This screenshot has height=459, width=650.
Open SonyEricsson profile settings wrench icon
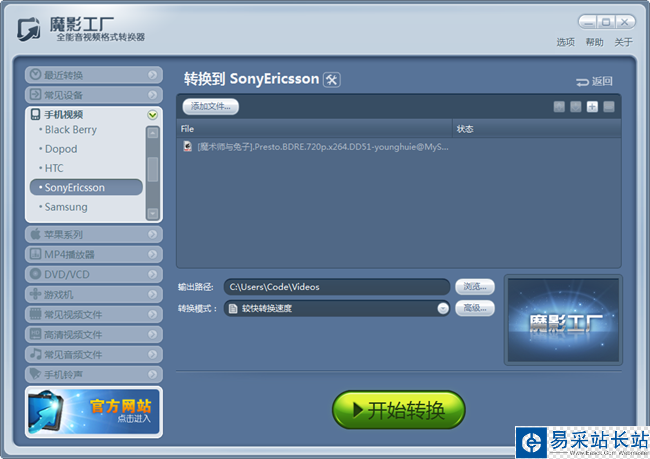(x=332, y=80)
